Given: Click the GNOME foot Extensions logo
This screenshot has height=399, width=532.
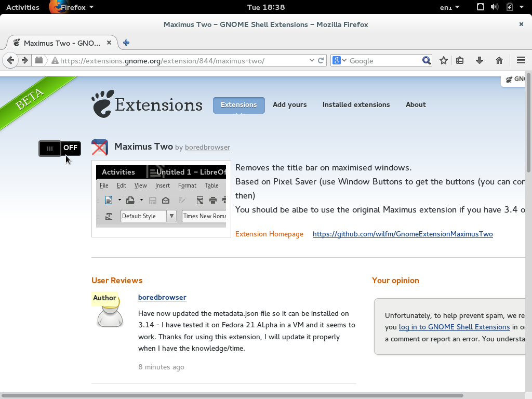Looking at the screenshot, I should click(x=147, y=104).
